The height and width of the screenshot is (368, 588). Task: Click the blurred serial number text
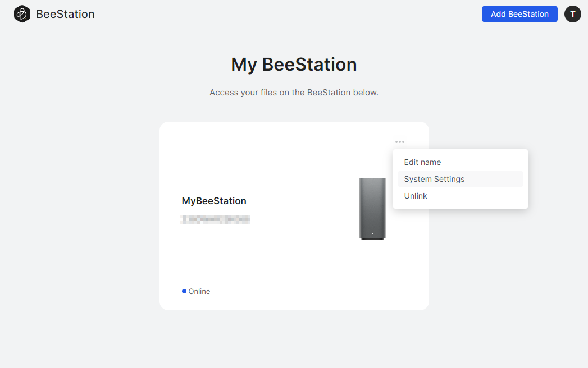[217, 219]
